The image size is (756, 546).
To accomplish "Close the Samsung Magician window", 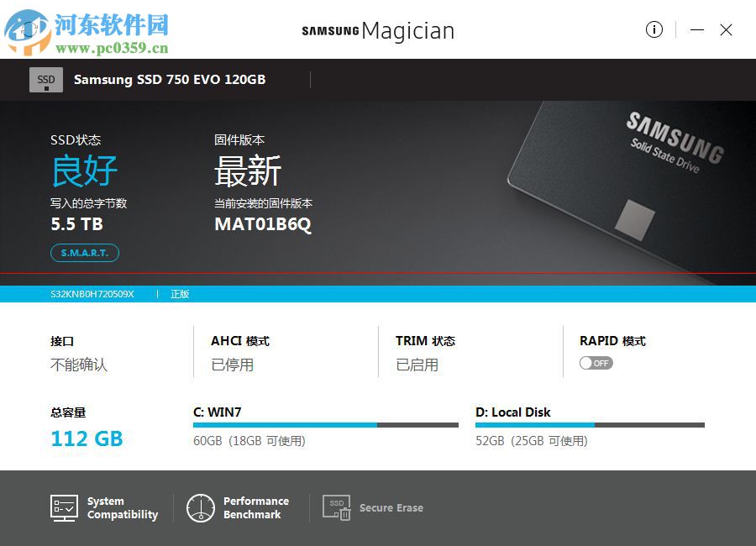I will [726, 30].
